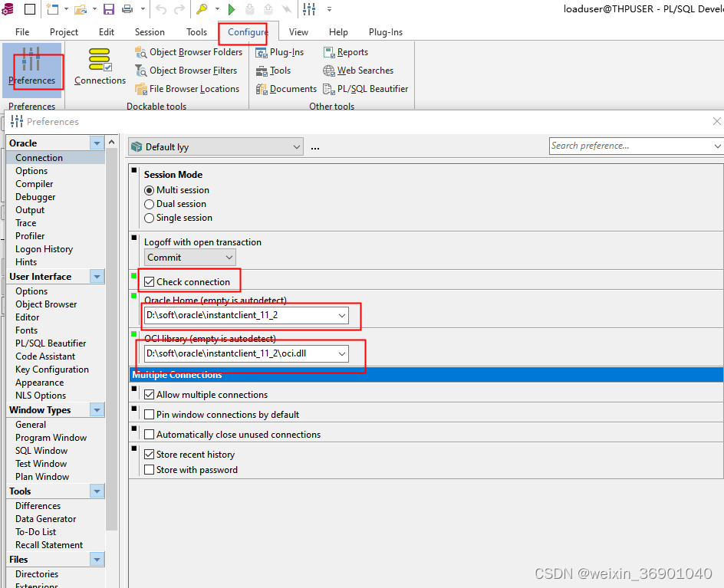Click the green Execute arrow in toolbar

[232, 9]
